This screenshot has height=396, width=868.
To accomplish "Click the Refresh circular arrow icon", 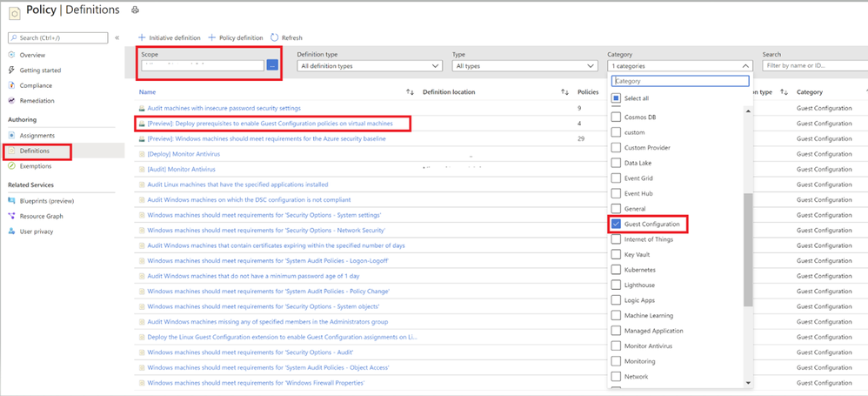I will (274, 37).
